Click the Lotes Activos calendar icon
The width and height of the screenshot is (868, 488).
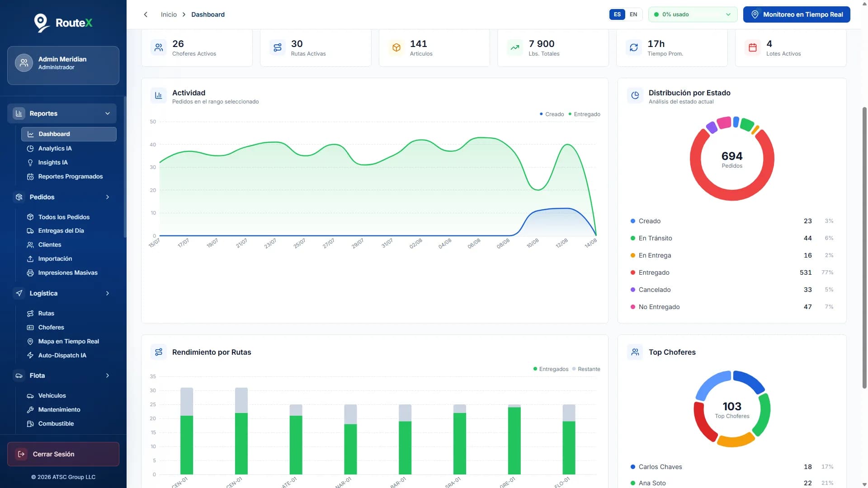coord(753,47)
